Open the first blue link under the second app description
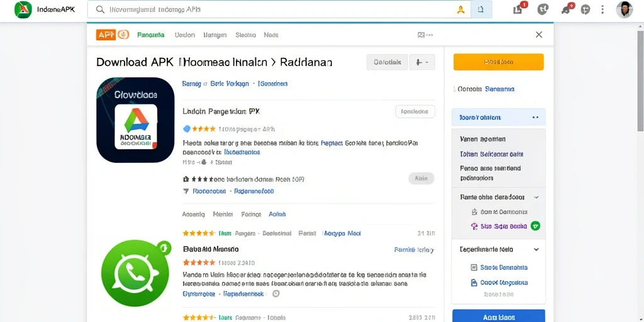The width and height of the screenshot is (644, 322). pos(198,294)
